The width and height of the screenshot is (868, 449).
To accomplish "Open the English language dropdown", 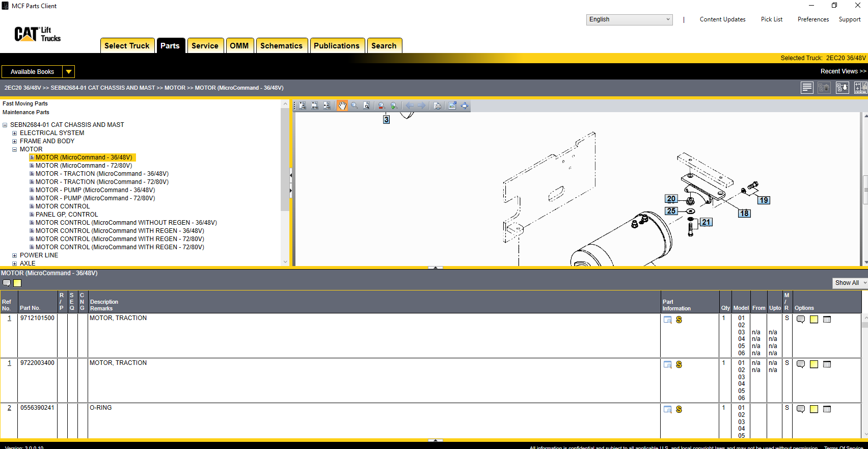I will coord(629,19).
